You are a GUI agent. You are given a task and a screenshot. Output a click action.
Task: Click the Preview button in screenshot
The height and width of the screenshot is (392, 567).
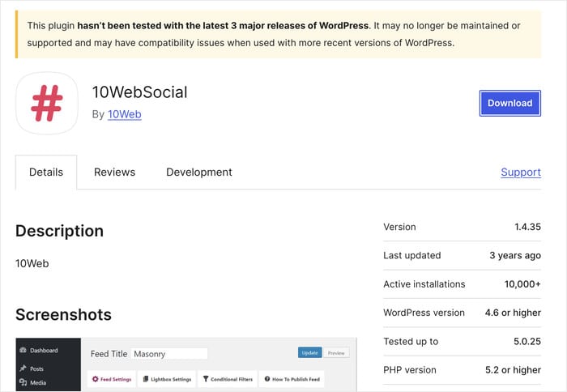(336, 352)
